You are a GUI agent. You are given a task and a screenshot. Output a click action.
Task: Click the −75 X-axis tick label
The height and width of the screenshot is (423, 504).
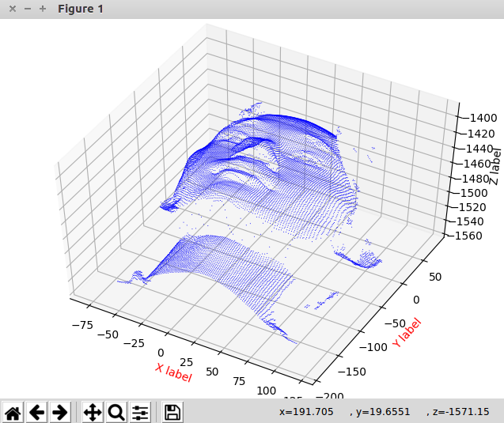82,326
